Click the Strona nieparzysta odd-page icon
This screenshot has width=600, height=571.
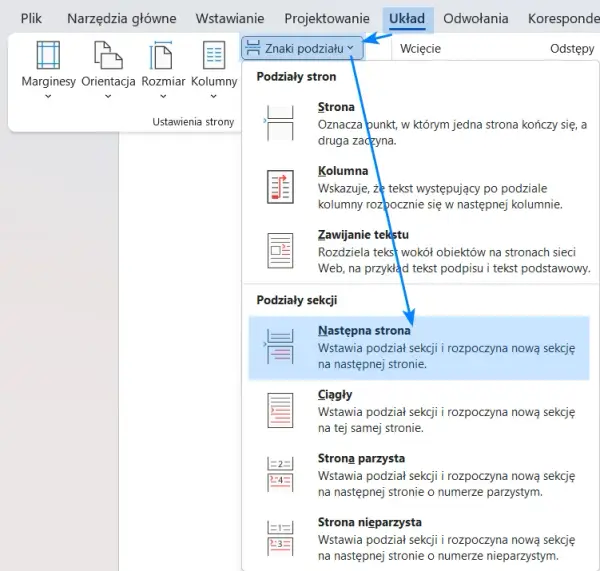coord(280,538)
